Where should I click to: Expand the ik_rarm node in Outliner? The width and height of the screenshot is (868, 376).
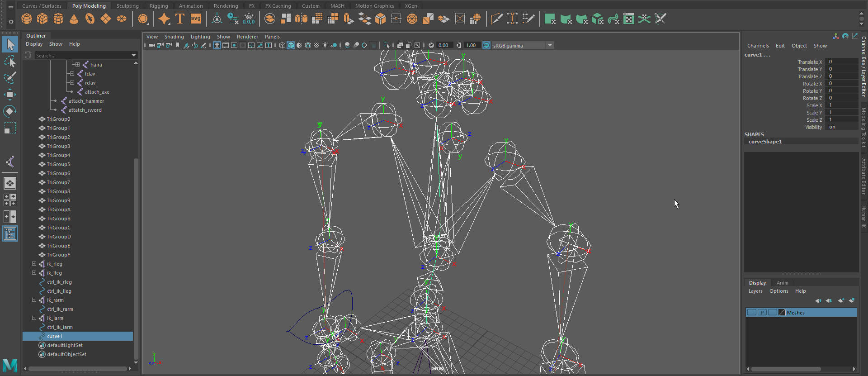coord(34,300)
